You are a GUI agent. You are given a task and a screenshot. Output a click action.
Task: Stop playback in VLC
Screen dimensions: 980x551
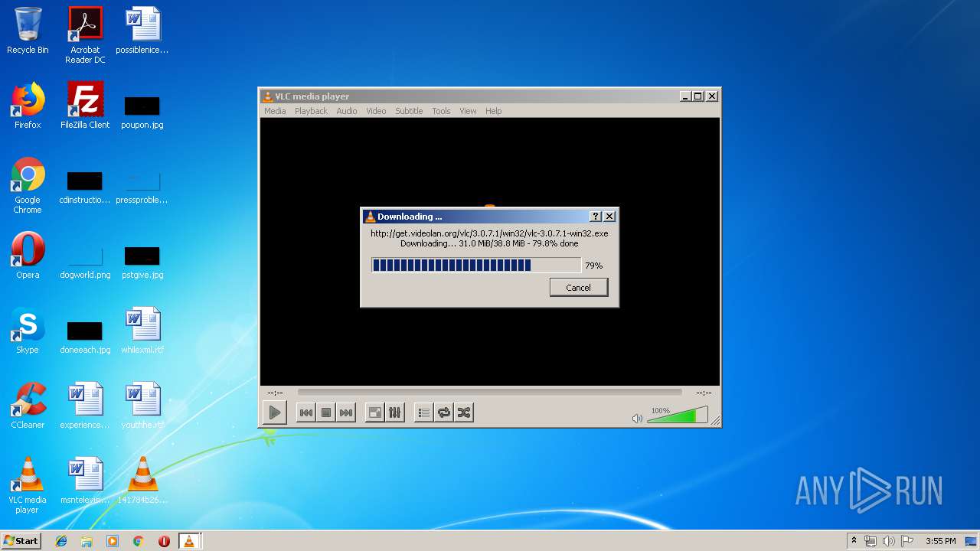pos(326,412)
